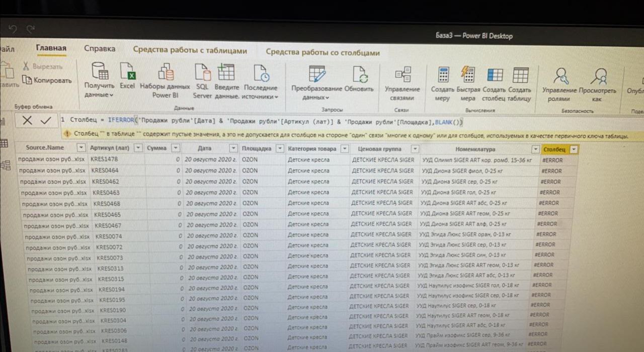Select cell KRES0074
Viewport: 644px width, 352px height.
[x=120, y=236]
